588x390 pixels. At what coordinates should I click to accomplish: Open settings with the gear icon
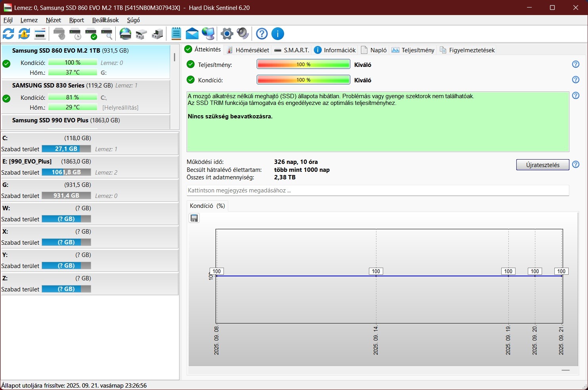point(227,34)
